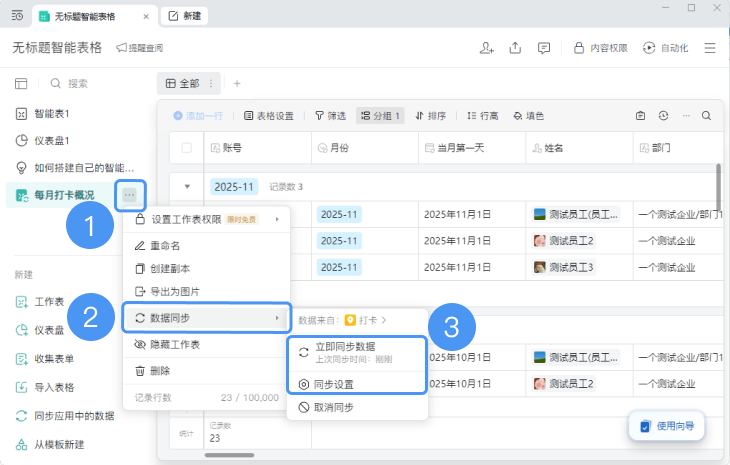Choose 重命名 from the context menu
The height and width of the screenshot is (465, 730).
tap(206, 245)
